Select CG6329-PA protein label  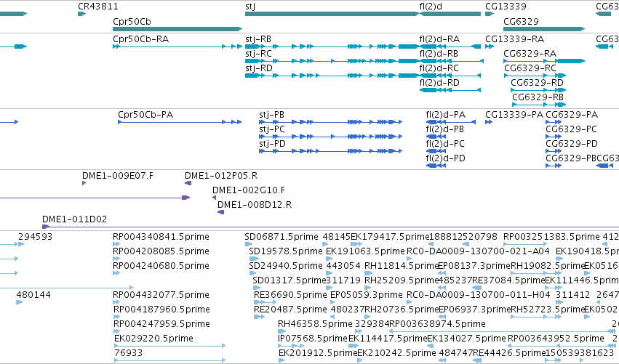pyautogui.click(x=572, y=115)
